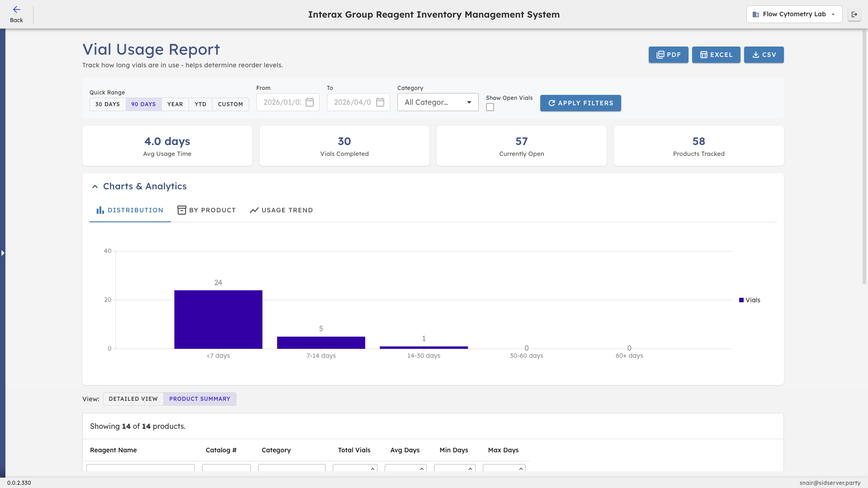
Task: Expand the left sidebar panel
Action: [x=3, y=253]
